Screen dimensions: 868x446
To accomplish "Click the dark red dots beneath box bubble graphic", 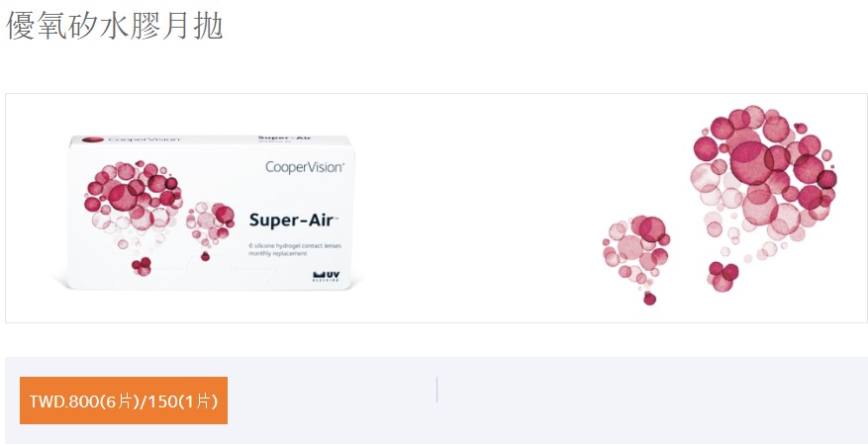I will click(x=142, y=265).
